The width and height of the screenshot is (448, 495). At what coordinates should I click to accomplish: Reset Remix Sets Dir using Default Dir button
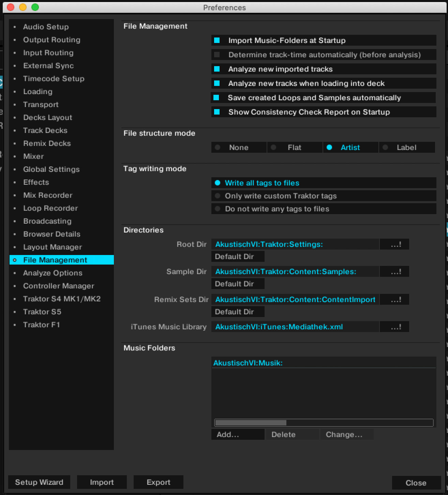tap(238, 312)
